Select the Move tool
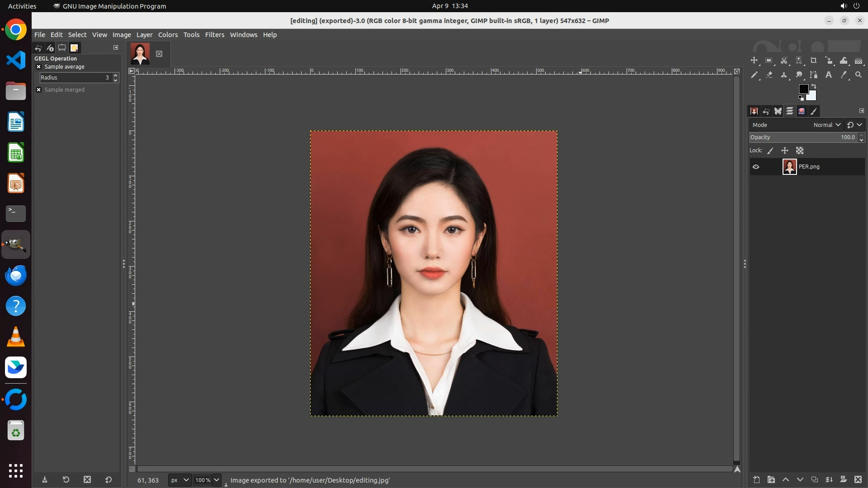The width and height of the screenshot is (868, 488). point(754,61)
